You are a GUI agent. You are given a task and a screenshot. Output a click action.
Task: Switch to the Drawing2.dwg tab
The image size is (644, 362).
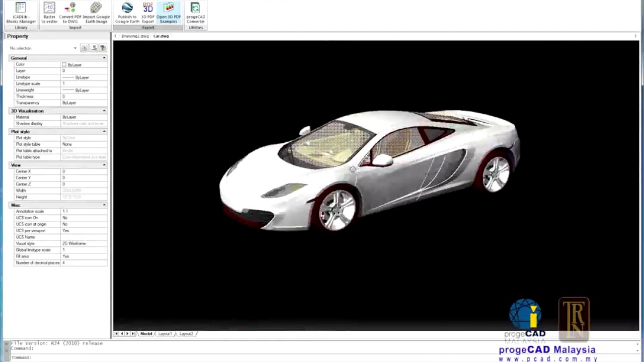tap(135, 36)
